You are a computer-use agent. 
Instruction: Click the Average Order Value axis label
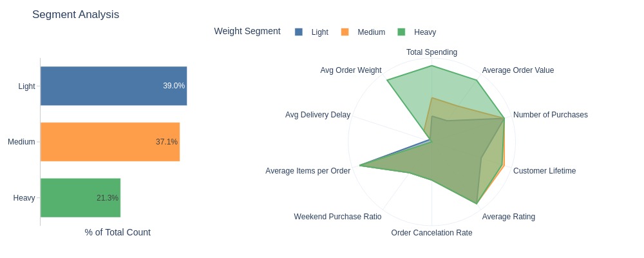click(x=518, y=70)
